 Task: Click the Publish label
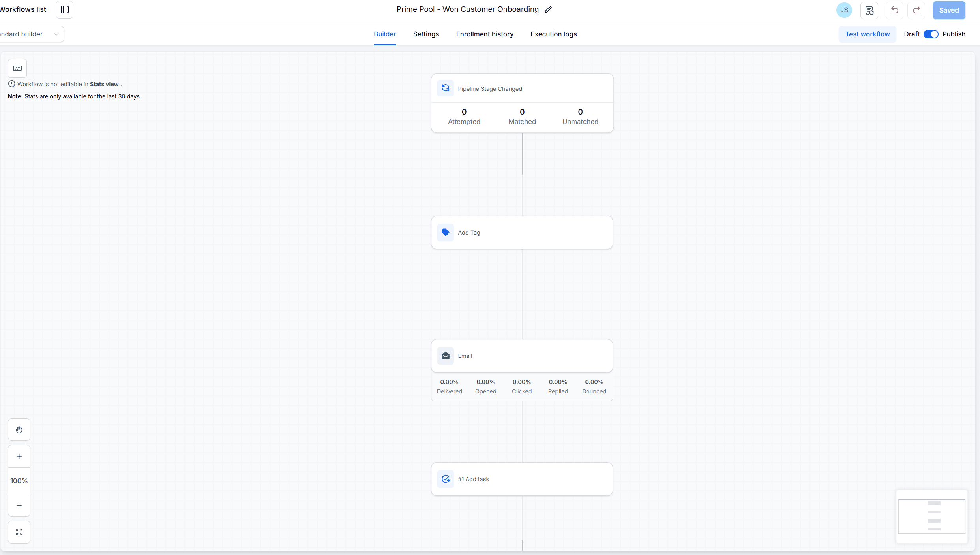point(954,34)
